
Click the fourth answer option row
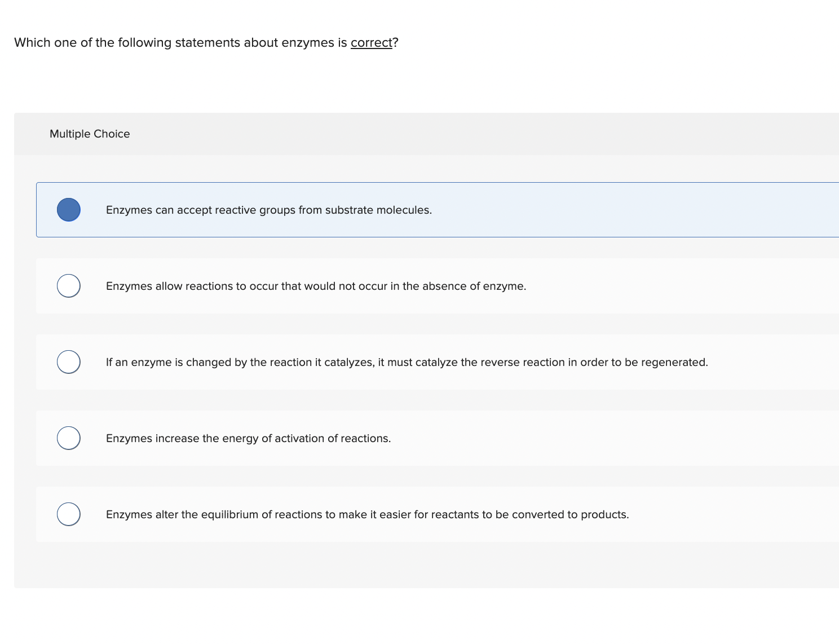[x=395, y=438]
